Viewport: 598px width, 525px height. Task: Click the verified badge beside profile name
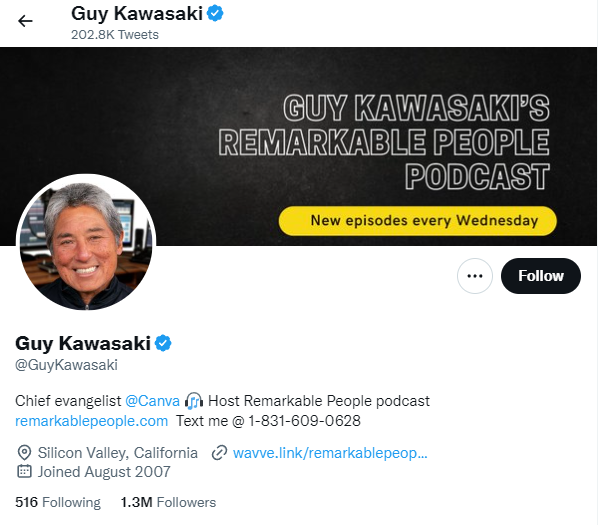pos(163,343)
